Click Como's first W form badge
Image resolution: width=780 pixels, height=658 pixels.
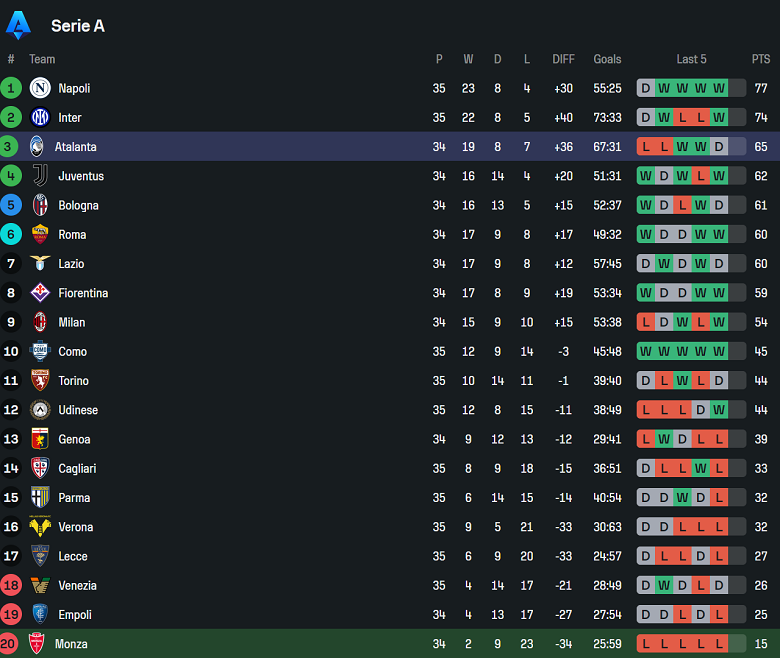pyautogui.click(x=646, y=351)
